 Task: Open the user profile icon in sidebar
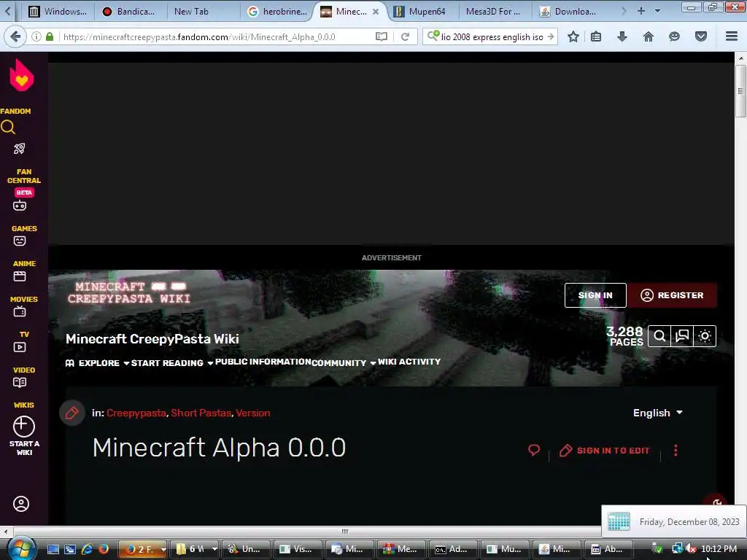(21, 504)
